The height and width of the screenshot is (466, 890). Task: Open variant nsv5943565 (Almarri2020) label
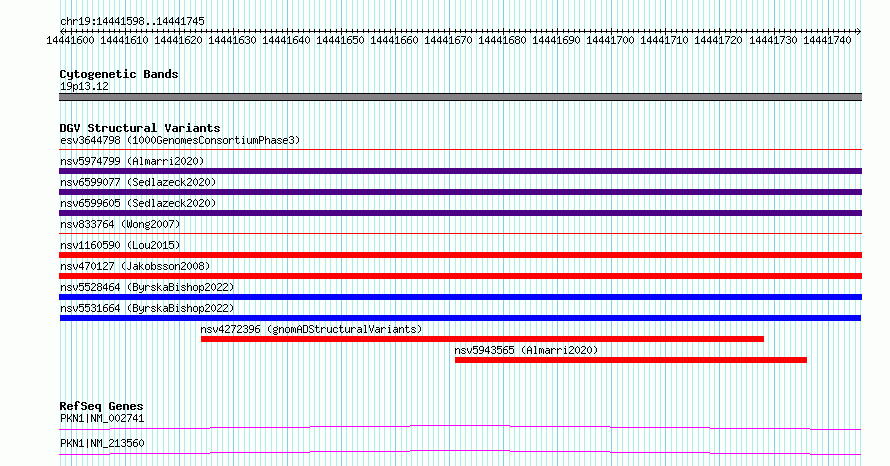pos(526,350)
